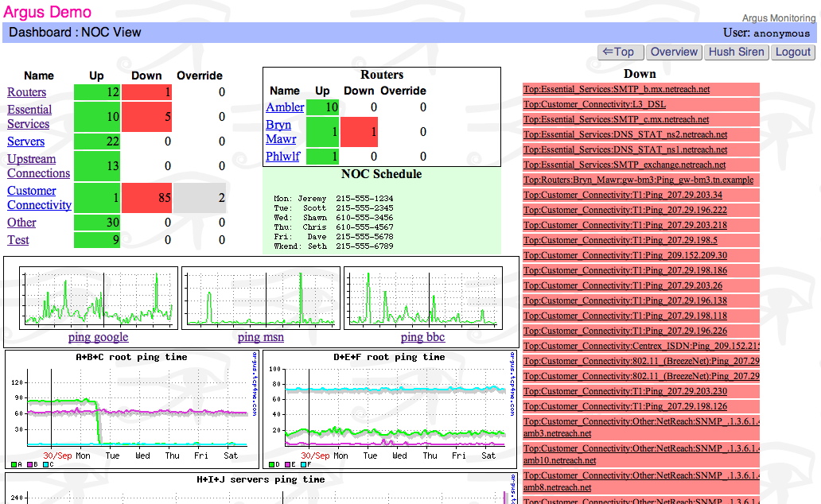This screenshot has width=821, height=504.
Task: Open the A+B+C root ping time graph
Action: coord(130,409)
